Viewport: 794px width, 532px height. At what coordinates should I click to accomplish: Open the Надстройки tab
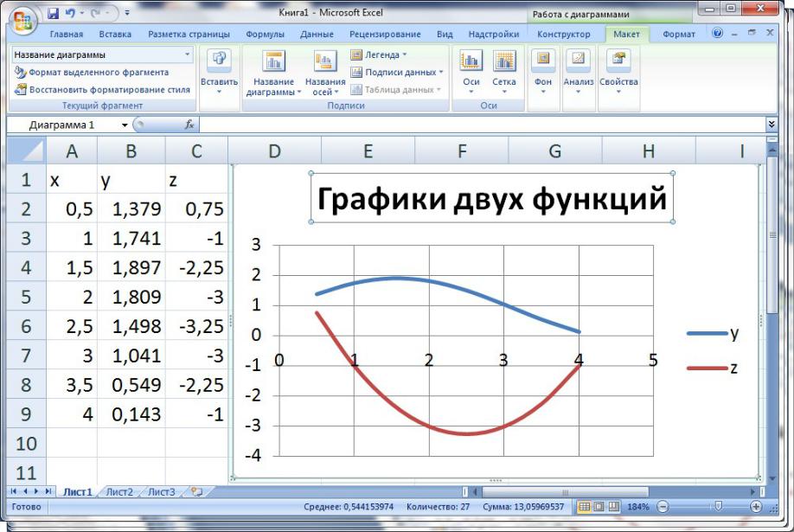(494, 34)
